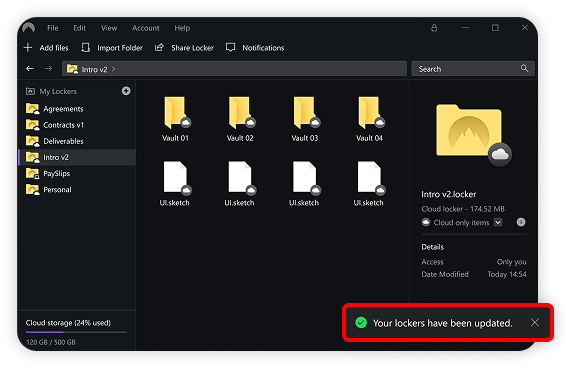571x368 pixels.
Task: Add a new locker with plus icon
Action: (126, 91)
